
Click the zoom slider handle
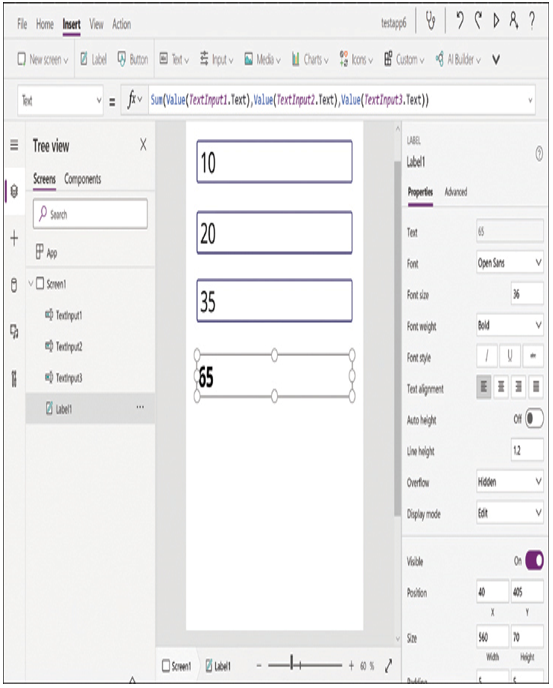pos(291,665)
